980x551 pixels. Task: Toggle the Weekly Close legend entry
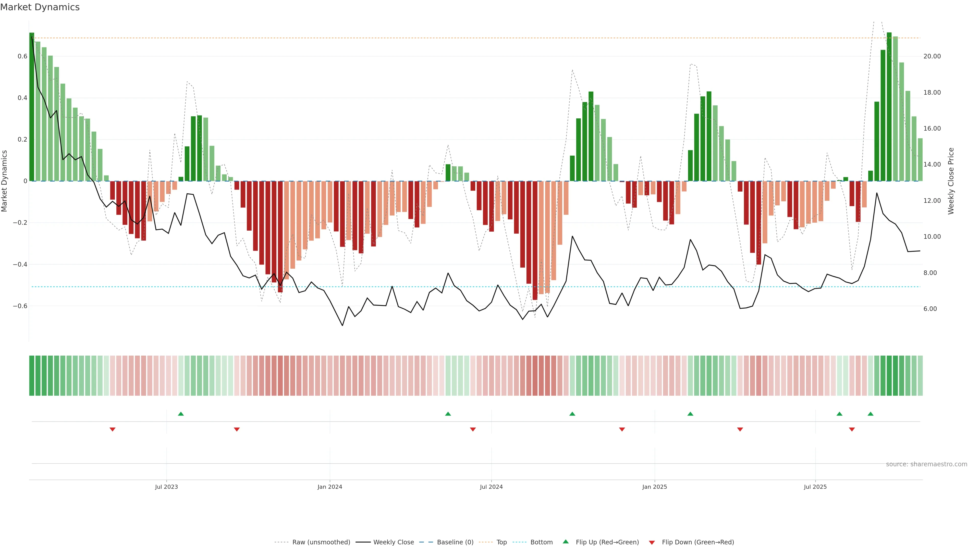pyautogui.click(x=393, y=542)
